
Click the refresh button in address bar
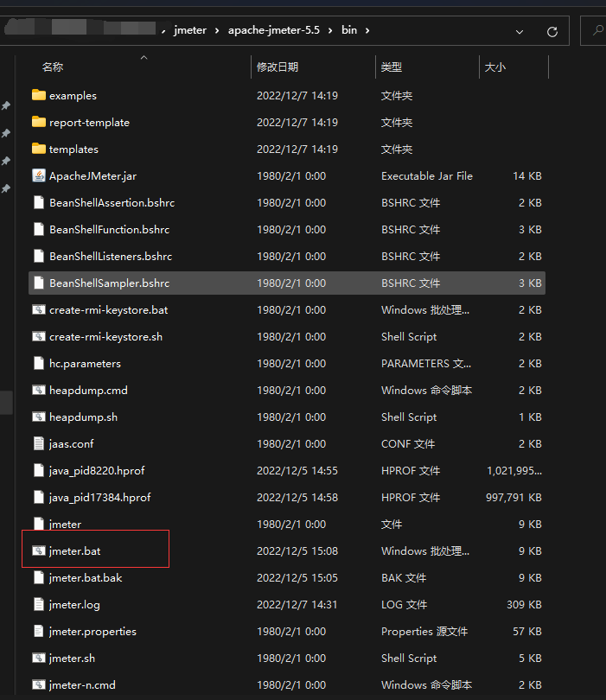click(552, 31)
